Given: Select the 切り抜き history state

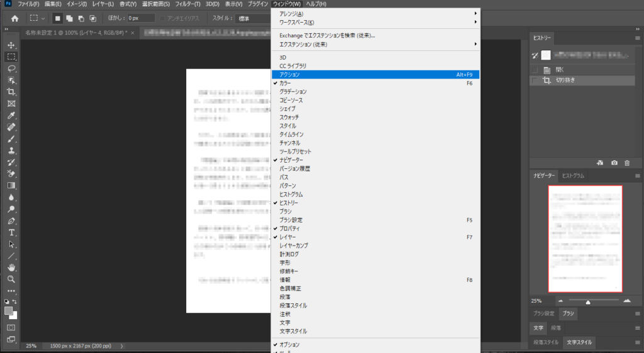Looking at the screenshot, I should tap(582, 80).
